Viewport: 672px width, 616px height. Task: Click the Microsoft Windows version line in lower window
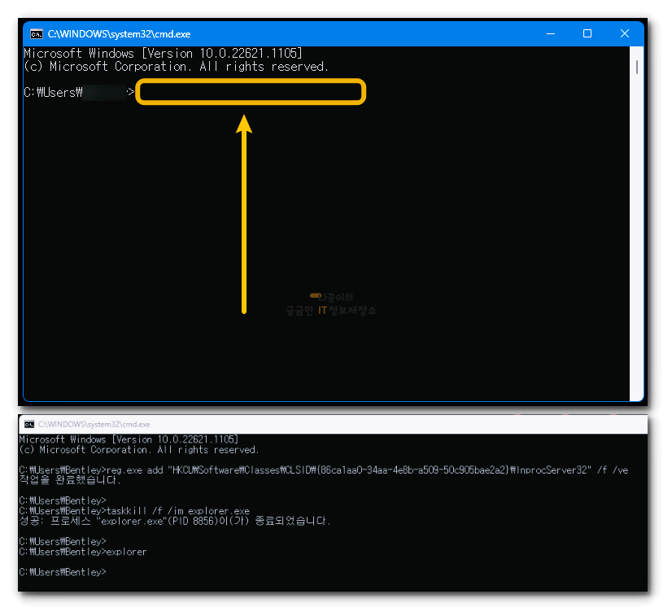tap(129, 439)
